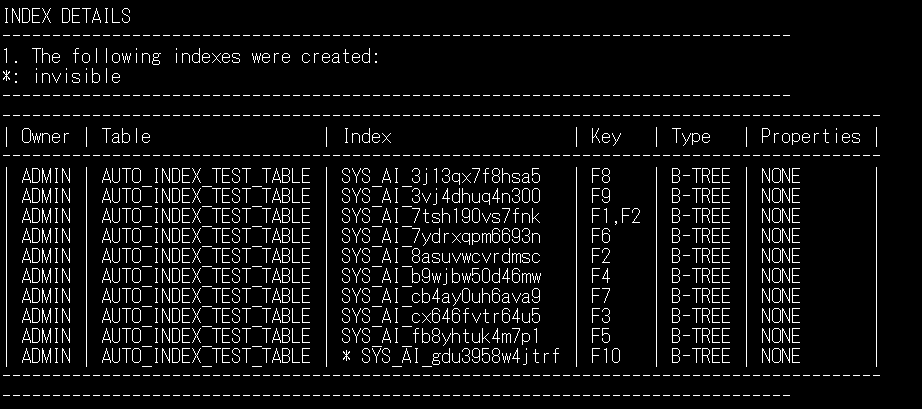The width and height of the screenshot is (922, 409).
Task: Select index name SYS_AI_cx646fvtr64u5
Action: click(x=440, y=316)
